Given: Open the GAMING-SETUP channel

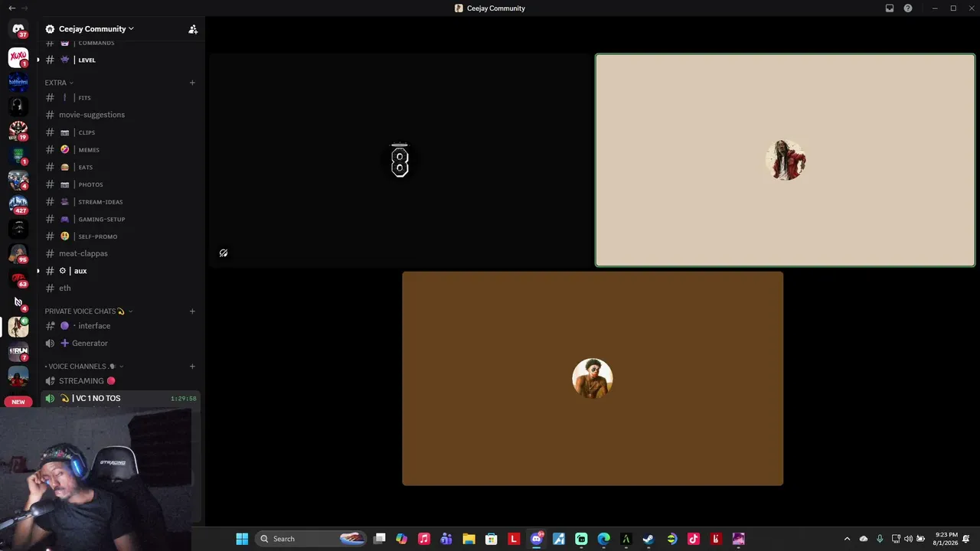Looking at the screenshot, I should [119, 219].
